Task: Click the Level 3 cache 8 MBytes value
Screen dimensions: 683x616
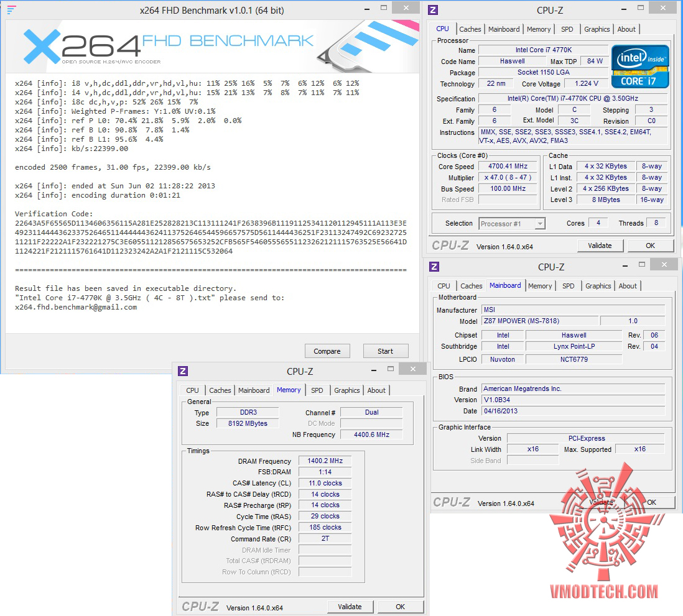Action: pyautogui.click(x=605, y=200)
